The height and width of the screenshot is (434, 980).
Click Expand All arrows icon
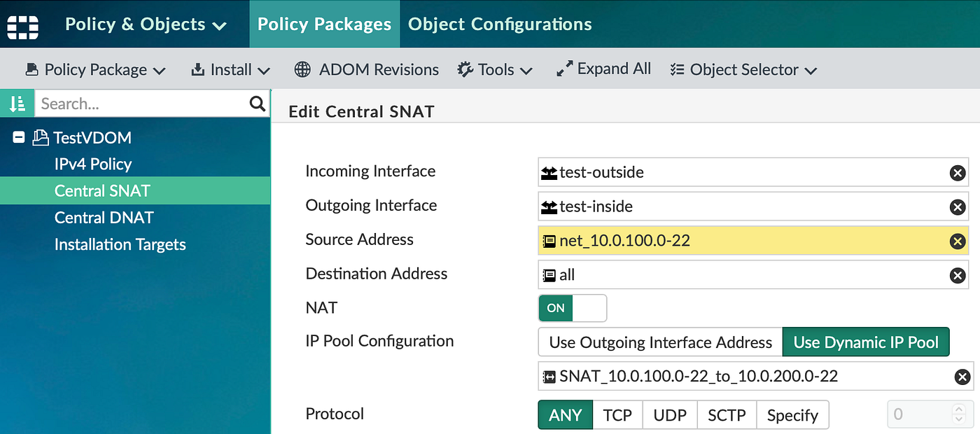tap(564, 69)
